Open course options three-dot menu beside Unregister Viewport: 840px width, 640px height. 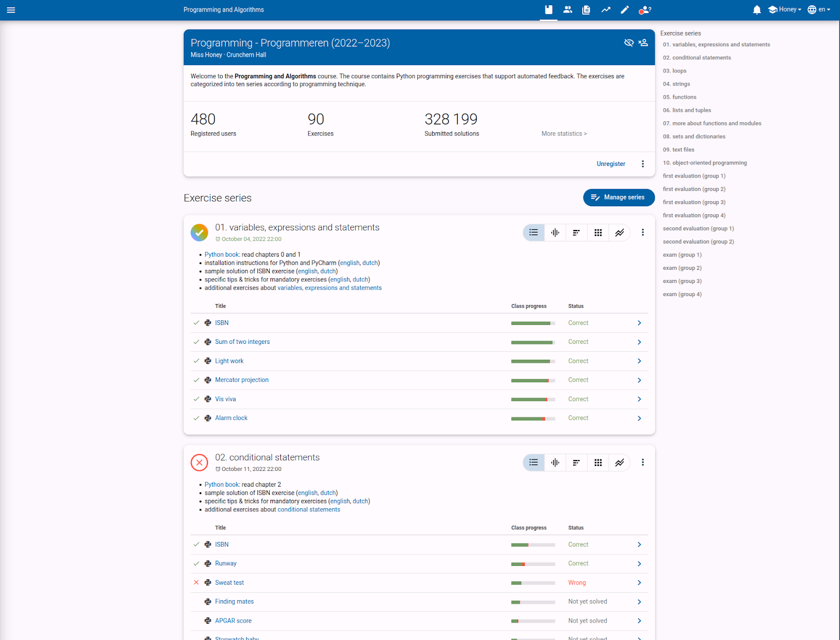pyautogui.click(x=643, y=164)
